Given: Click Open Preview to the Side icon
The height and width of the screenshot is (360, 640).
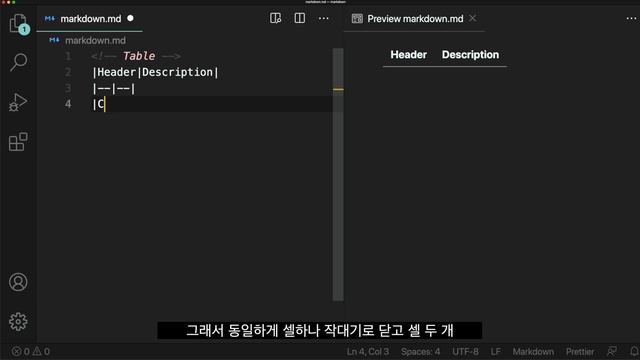Looking at the screenshot, I should pyautogui.click(x=276, y=18).
